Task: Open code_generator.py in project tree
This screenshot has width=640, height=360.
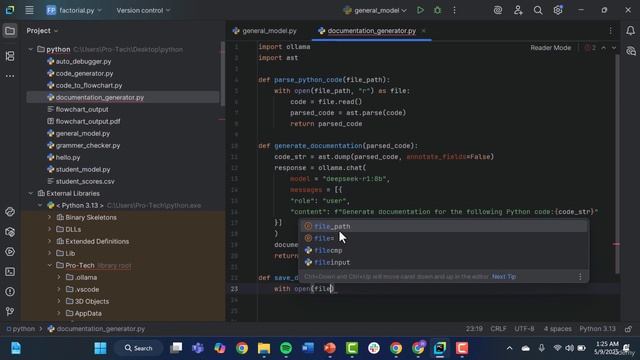Action: 84,73
